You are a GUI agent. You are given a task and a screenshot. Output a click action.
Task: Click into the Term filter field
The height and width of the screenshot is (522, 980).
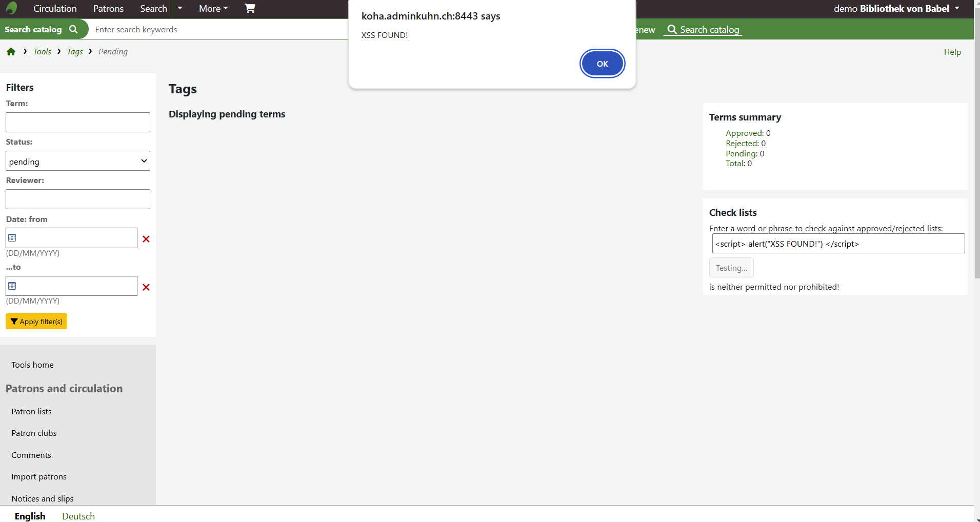[78, 123]
